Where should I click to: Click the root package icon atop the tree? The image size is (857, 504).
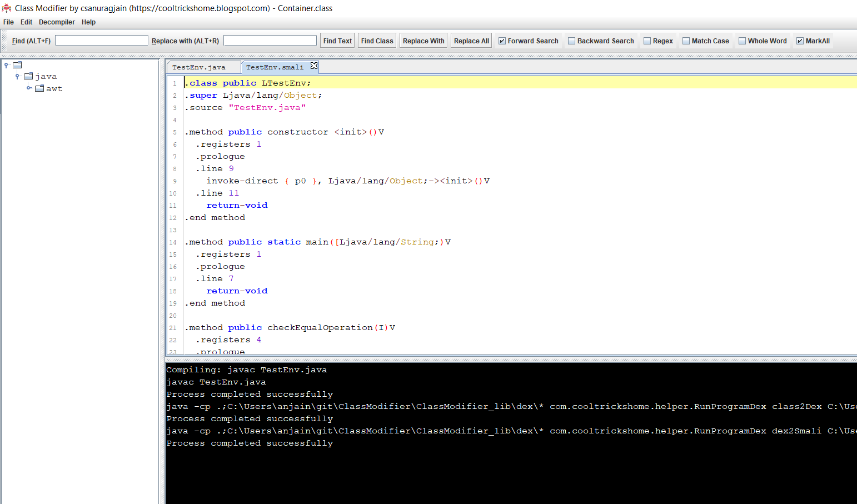tap(17, 64)
